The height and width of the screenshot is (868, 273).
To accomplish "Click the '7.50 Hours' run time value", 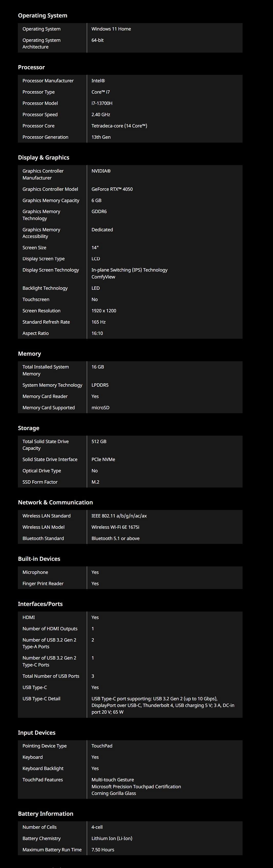I will click(103, 850).
